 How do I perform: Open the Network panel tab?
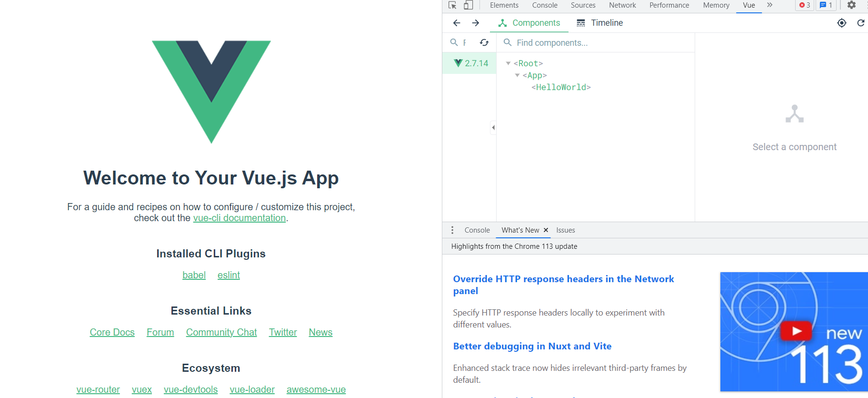(622, 5)
